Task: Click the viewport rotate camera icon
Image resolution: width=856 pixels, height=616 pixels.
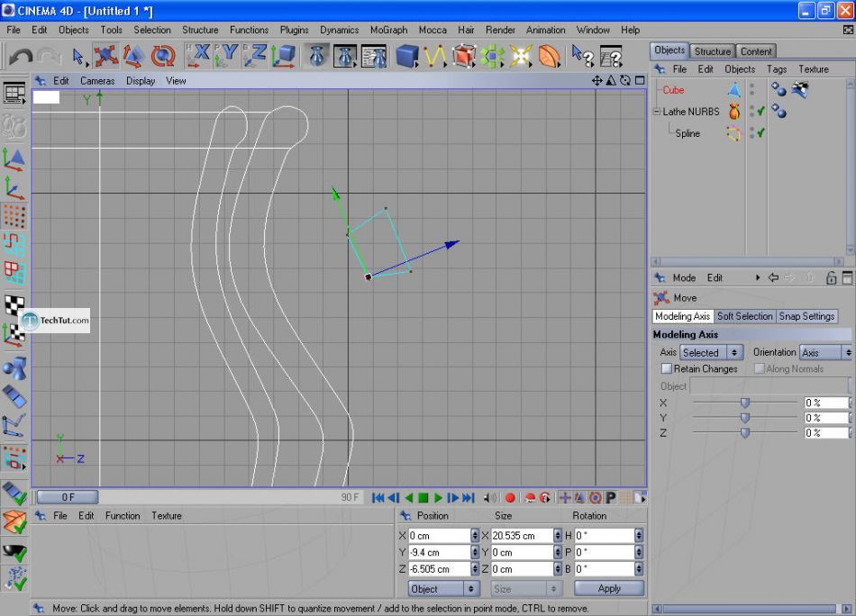Action: (x=625, y=81)
